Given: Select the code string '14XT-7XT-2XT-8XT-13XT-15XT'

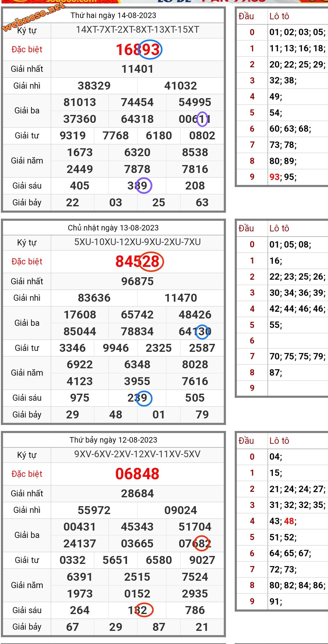Looking at the screenshot, I should pos(137,30).
